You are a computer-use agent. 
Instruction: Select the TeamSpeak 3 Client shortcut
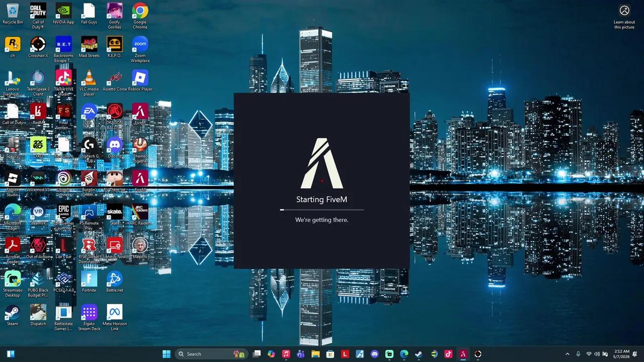[x=38, y=83]
